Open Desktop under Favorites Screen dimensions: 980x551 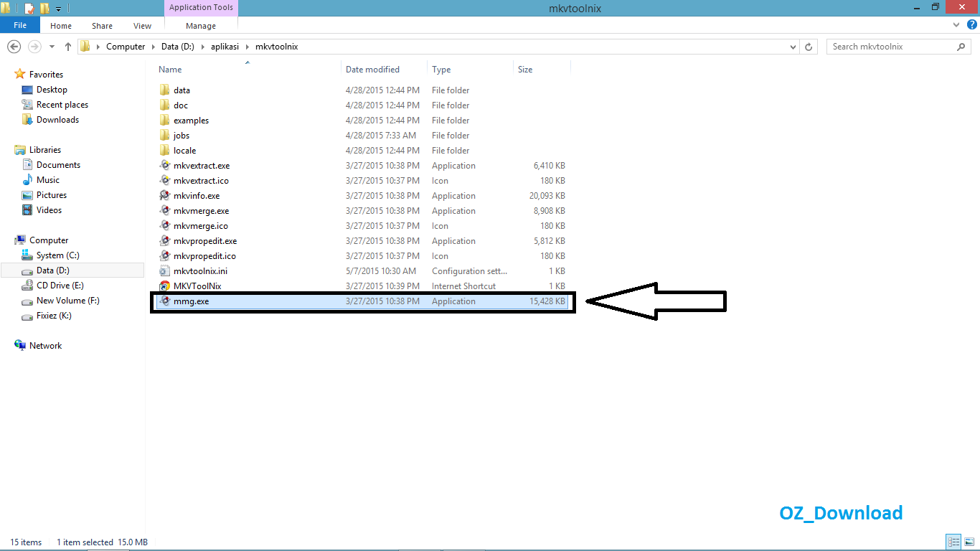[52, 90]
